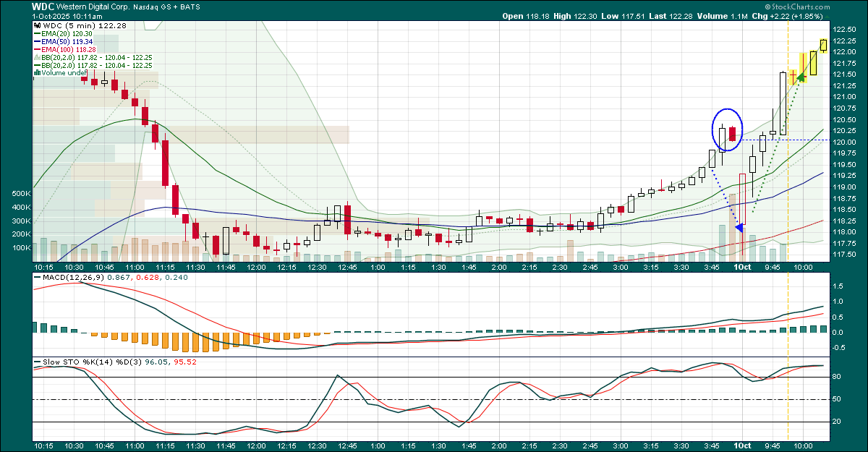The height and width of the screenshot is (452, 868).
Task: Click the blue line swatch for EMA(50)
Action: coord(37,41)
